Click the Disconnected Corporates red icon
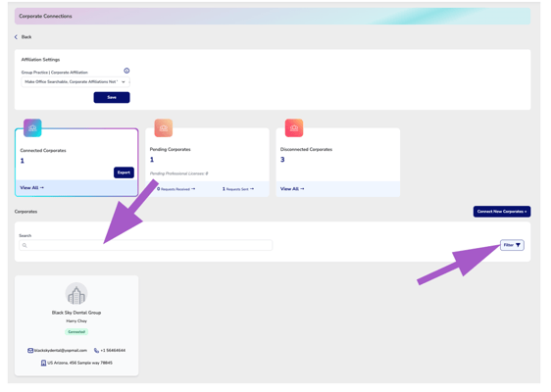The width and height of the screenshot is (551, 392). (294, 127)
